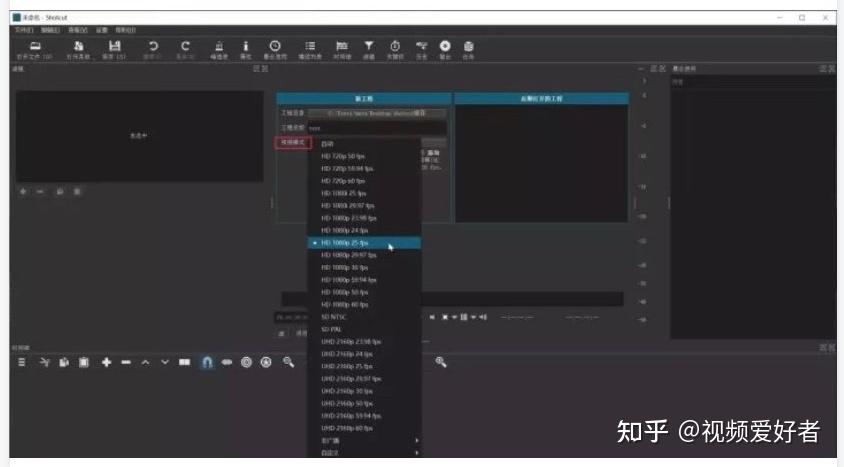The width and height of the screenshot is (844, 467).
Task: Toggle the Snap magnet button
Action: point(207,363)
